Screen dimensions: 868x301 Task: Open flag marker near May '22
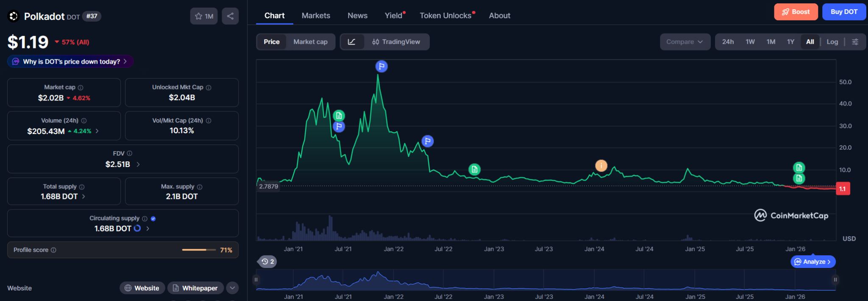(x=428, y=141)
